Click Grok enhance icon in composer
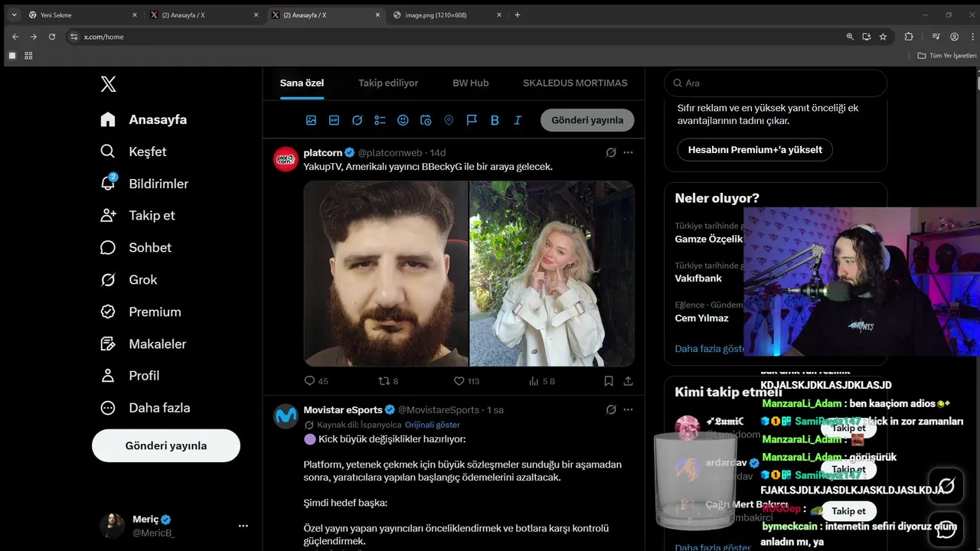The image size is (980, 551). click(x=357, y=120)
